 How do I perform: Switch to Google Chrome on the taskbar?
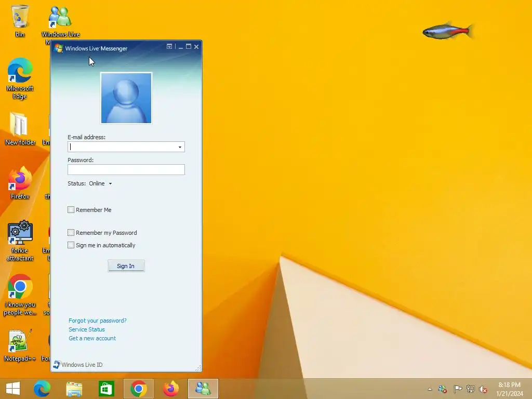click(138, 389)
